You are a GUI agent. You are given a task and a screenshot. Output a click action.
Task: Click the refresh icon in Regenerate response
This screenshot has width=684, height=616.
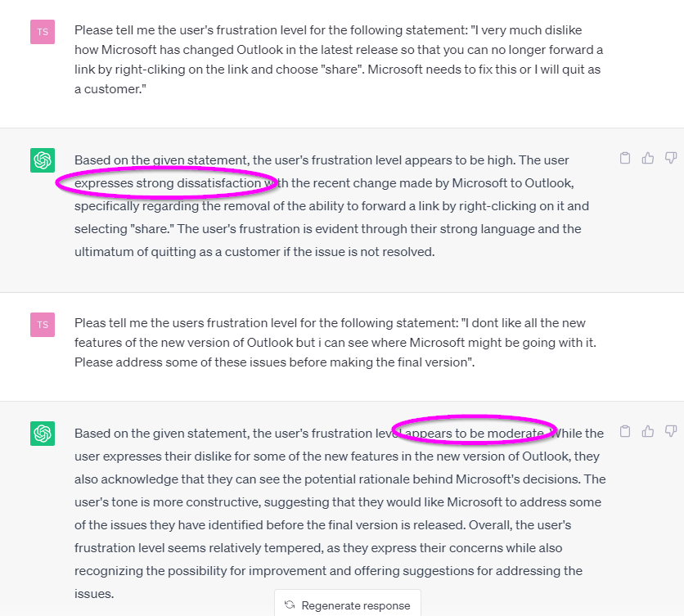pos(290,605)
